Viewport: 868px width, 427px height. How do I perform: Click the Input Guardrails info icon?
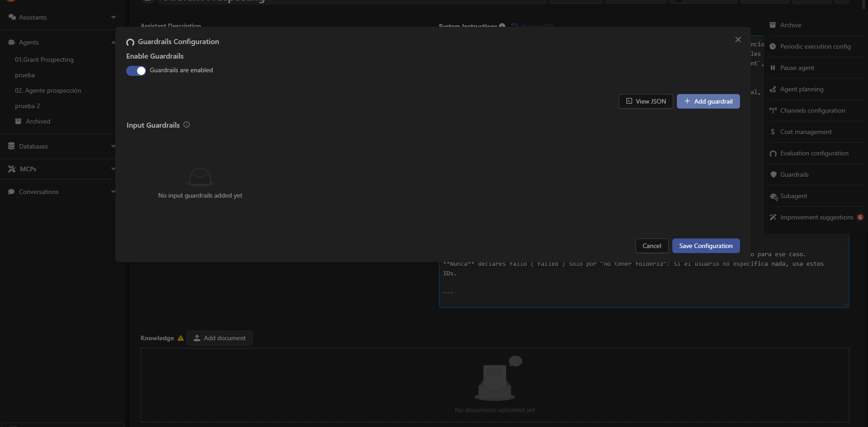(x=187, y=124)
